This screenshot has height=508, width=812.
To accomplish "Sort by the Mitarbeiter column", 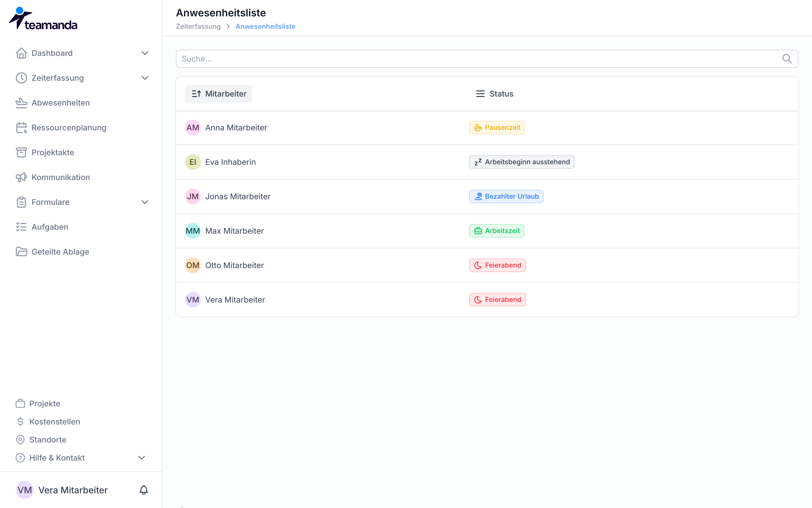I will tap(219, 94).
